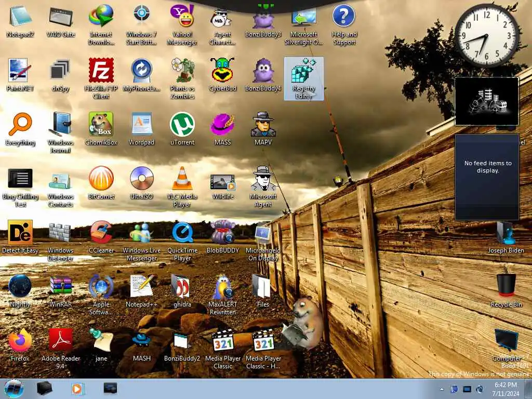
Task: Select the MyPhoneExplorer icon
Action: [x=142, y=75]
